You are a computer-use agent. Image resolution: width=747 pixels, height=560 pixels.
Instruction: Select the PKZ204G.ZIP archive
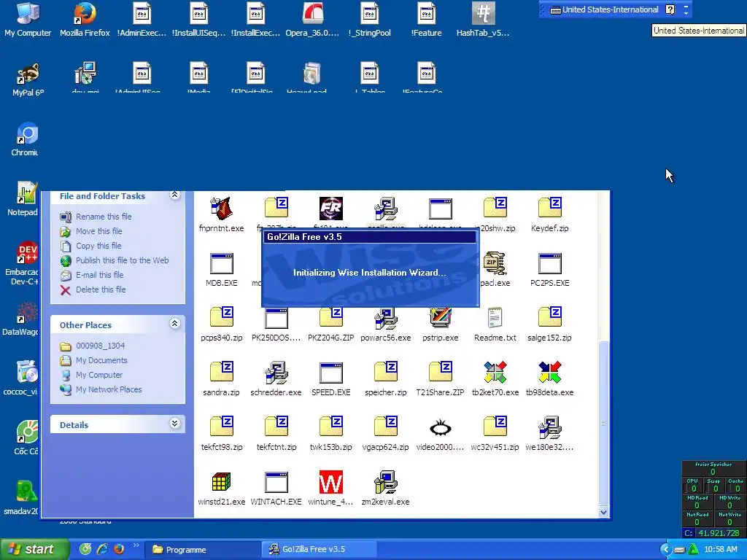click(x=331, y=318)
